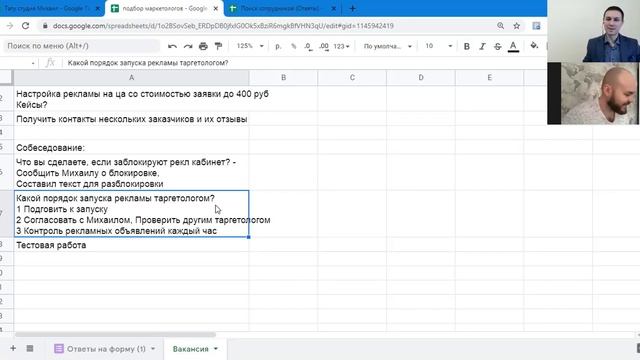Select column E header

[489, 78]
